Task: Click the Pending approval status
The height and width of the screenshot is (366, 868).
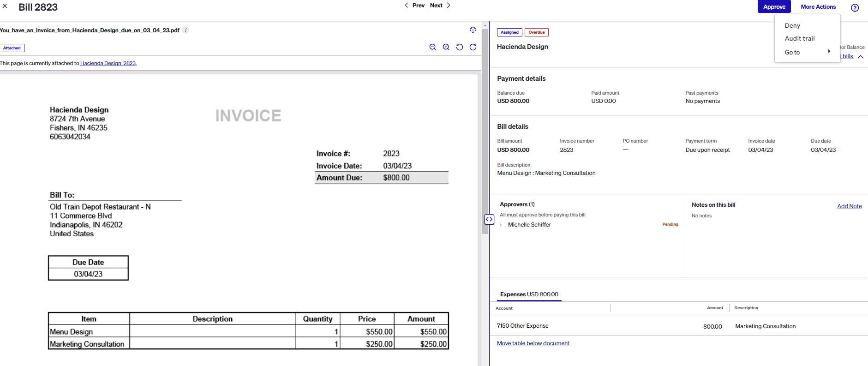Action: point(670,224)
